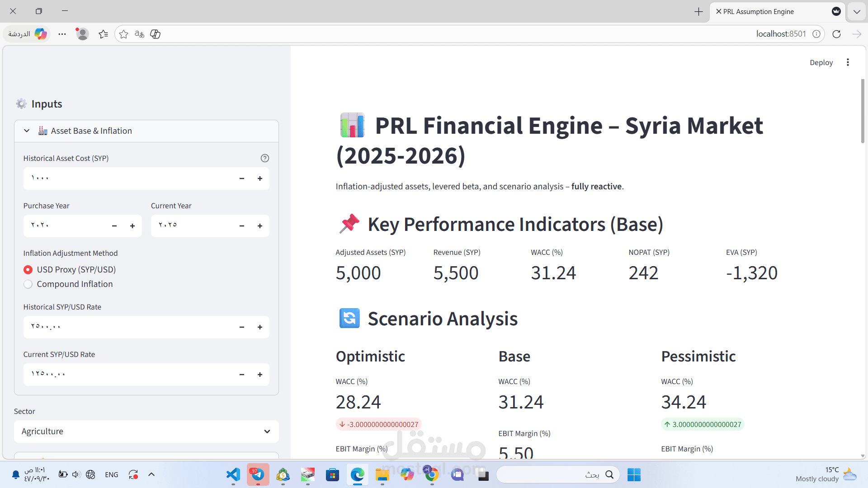Image resolution: width=868 pixels, height=488 pixels.
Task: Click the Deploy button
Action: (x=821, y=62)
